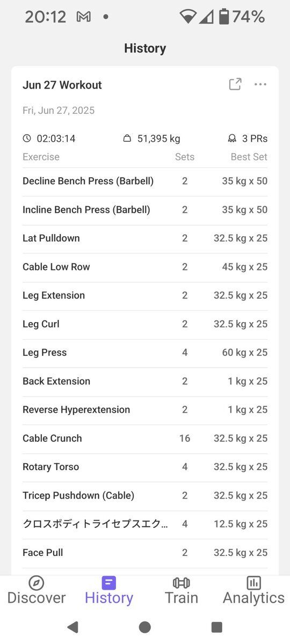Tap the total volume 51,395 kg stat

[151, 138]
